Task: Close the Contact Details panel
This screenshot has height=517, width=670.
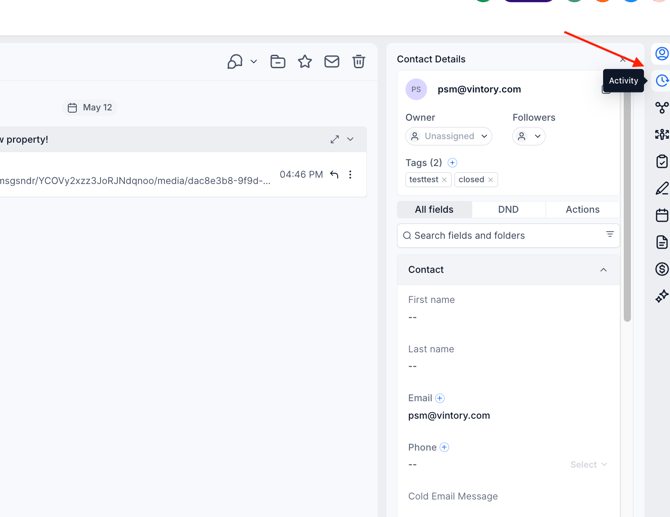Action: [623, 59]
